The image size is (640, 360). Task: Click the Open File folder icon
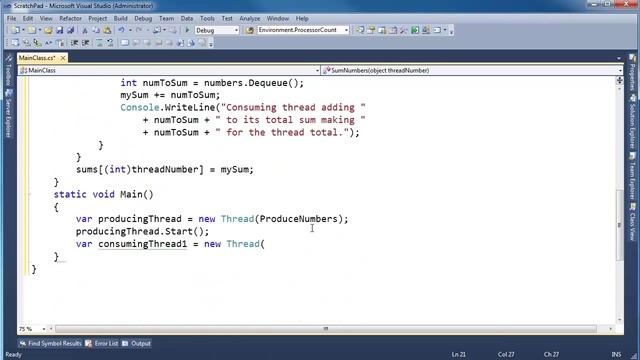tap(48, 30)
